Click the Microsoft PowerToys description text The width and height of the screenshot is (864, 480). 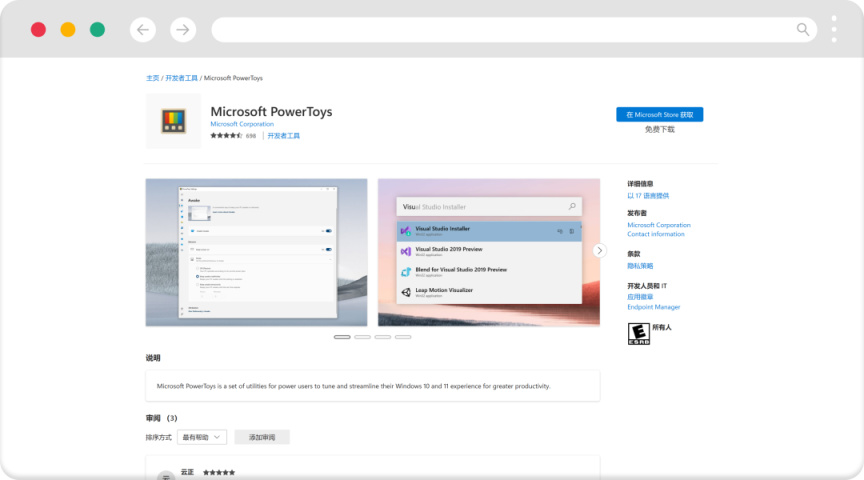click(353, 386)
